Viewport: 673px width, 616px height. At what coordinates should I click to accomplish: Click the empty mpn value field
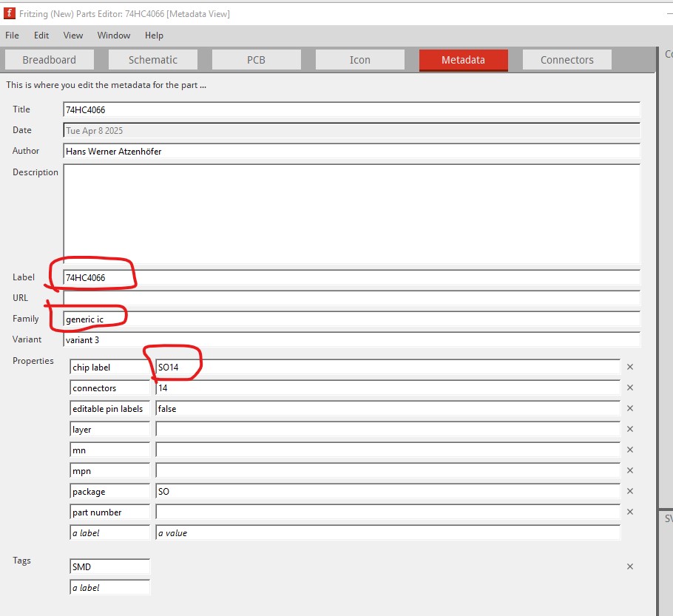click(388, 470)
